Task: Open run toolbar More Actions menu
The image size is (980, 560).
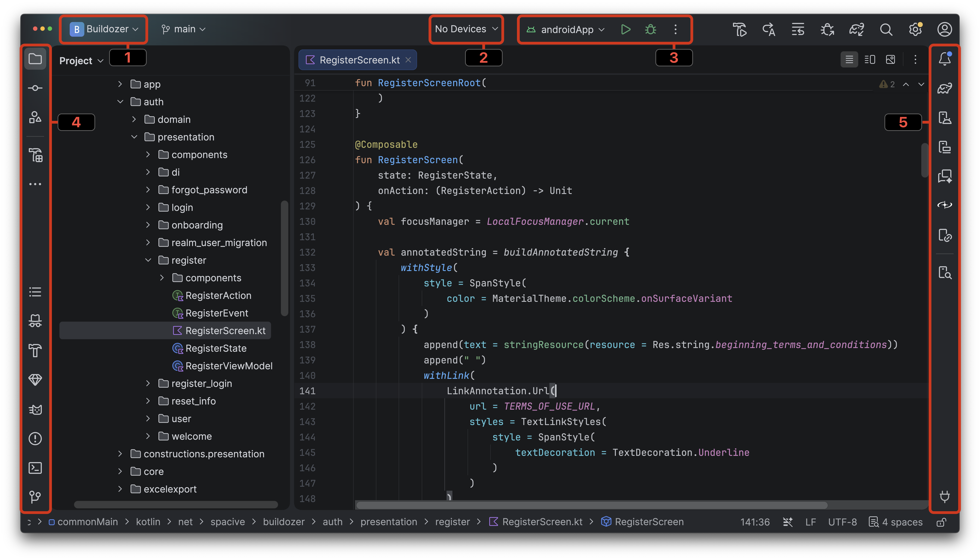Action: [x=675, y=30]
